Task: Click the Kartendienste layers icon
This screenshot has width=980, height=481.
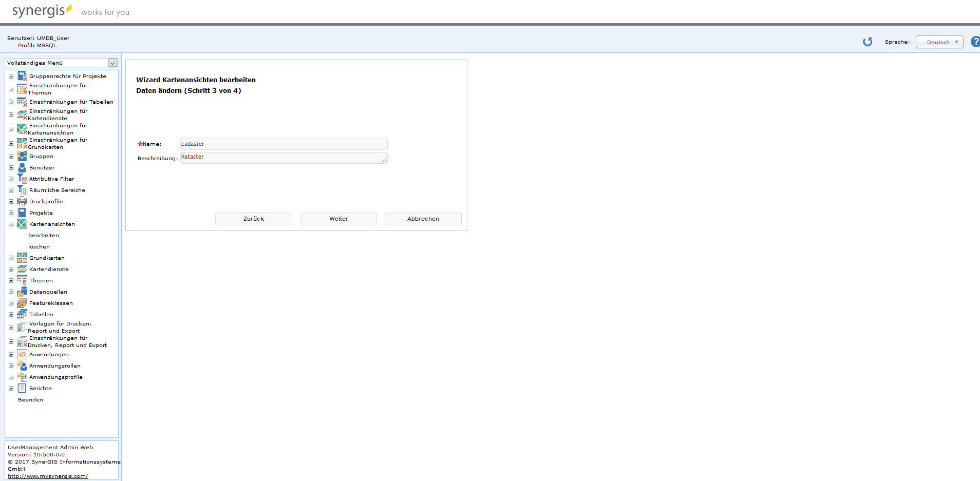Action: [x=22, y=269]
